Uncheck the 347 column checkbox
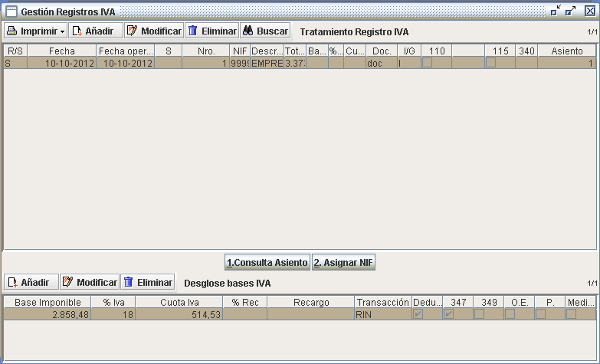Image resolution: width=600 pixels, height=364 pixels. point(449,314)
